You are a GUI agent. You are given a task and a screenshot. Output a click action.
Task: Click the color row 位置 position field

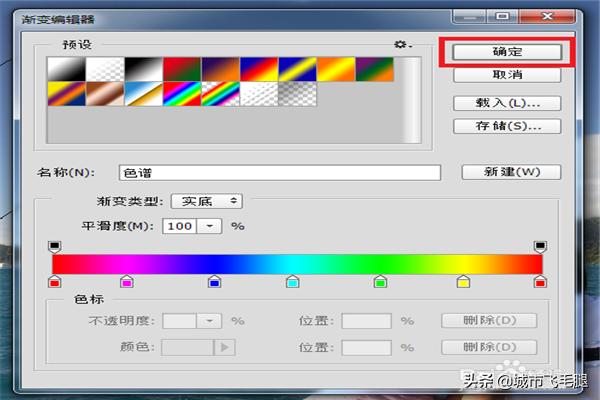tap(367, 348)
